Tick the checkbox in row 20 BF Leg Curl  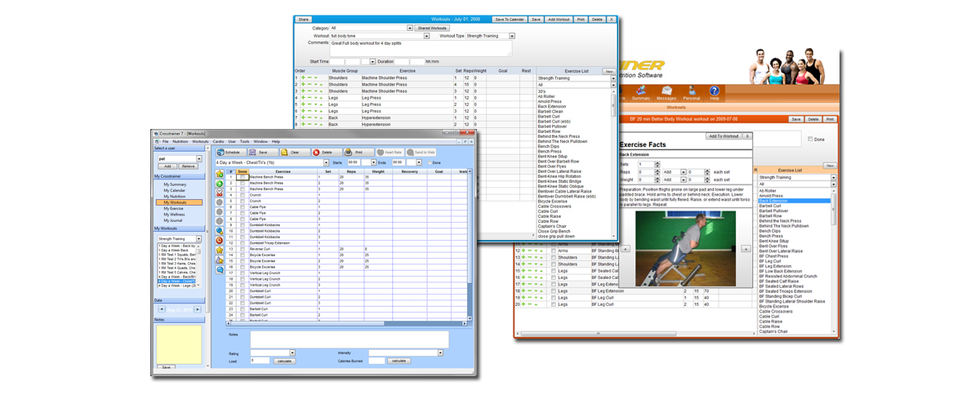553,304
